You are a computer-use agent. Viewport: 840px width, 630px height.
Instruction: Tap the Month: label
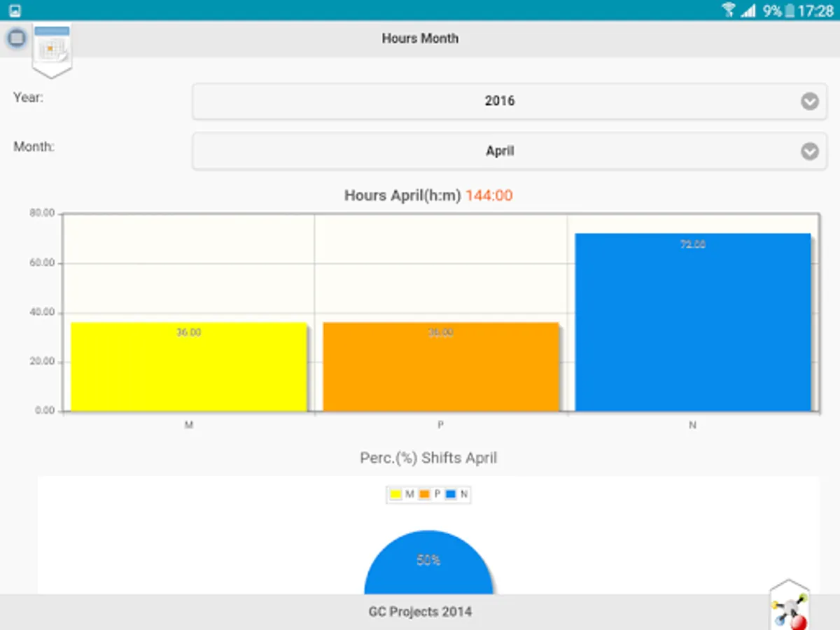point(34,147)
